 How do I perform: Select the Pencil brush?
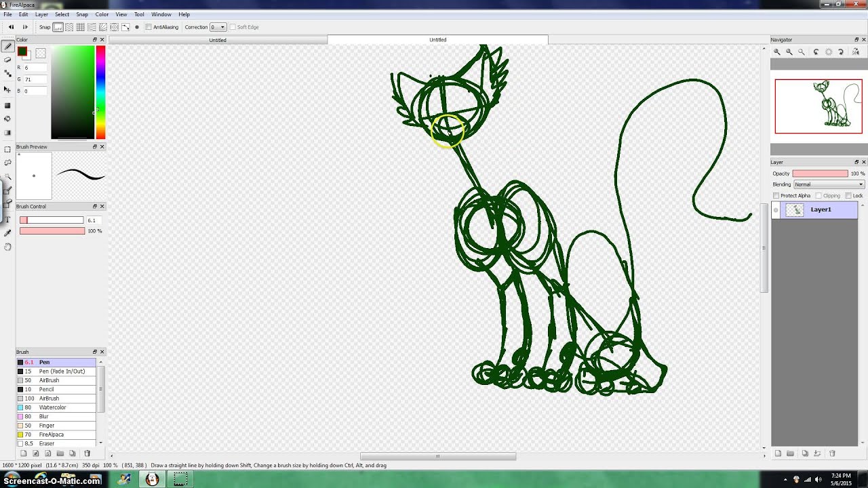(56, 390)
